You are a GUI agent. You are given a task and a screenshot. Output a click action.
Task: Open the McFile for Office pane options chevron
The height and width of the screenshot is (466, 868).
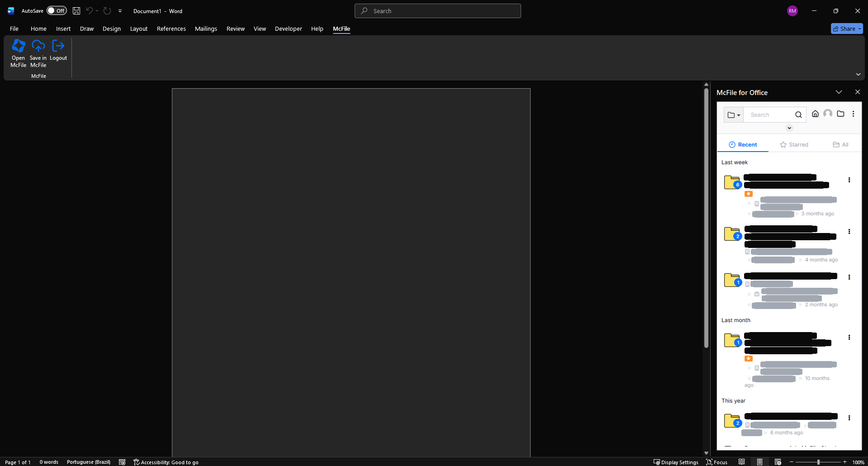click(839, 92)
